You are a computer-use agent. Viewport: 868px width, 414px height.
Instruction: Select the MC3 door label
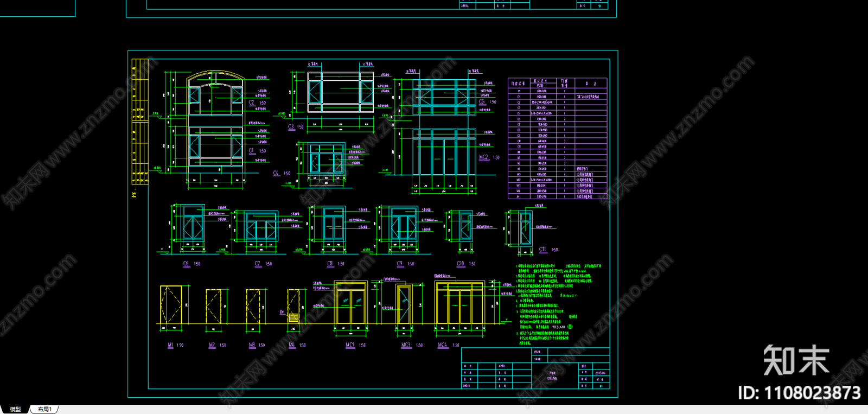pos(406,345)
